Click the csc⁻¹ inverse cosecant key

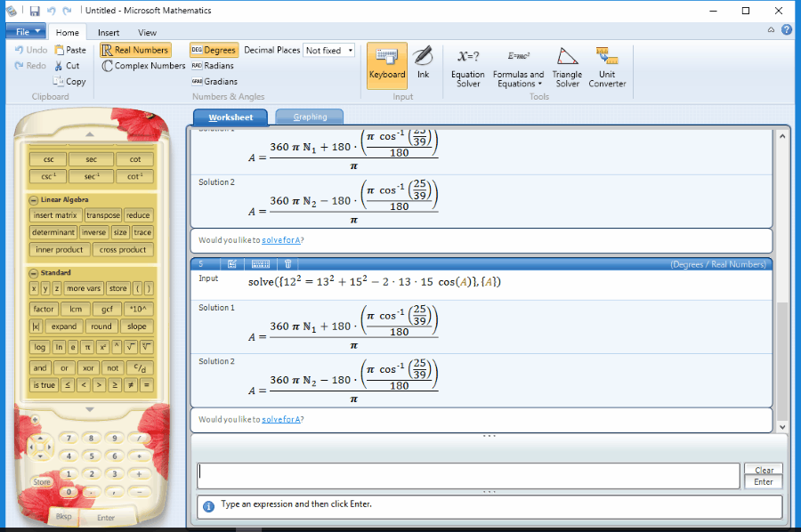coord(48,177)
